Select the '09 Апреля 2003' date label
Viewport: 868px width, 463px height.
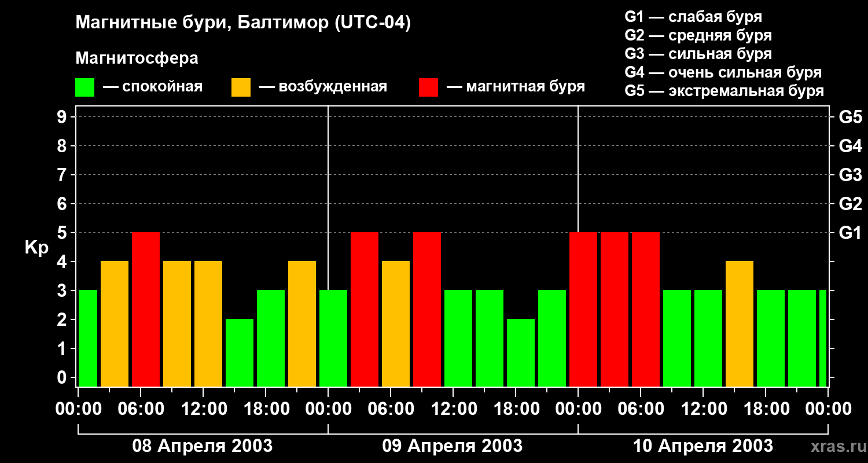(453, 446)
